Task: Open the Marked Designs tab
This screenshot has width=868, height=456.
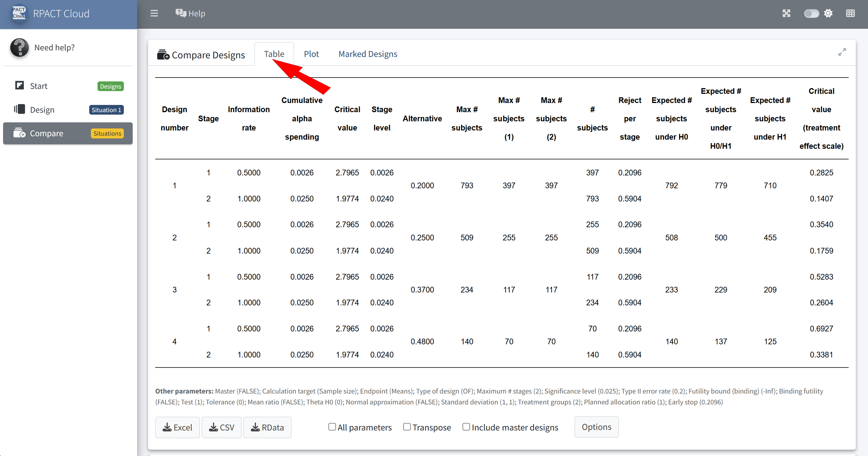Action: 368,54
